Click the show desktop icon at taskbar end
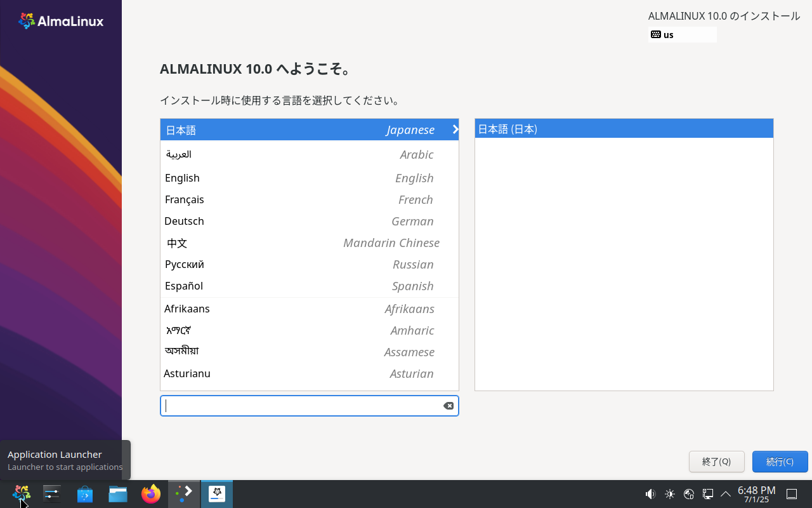The width and height of the screenshot is (812, 508). click(x=792, y=493)
